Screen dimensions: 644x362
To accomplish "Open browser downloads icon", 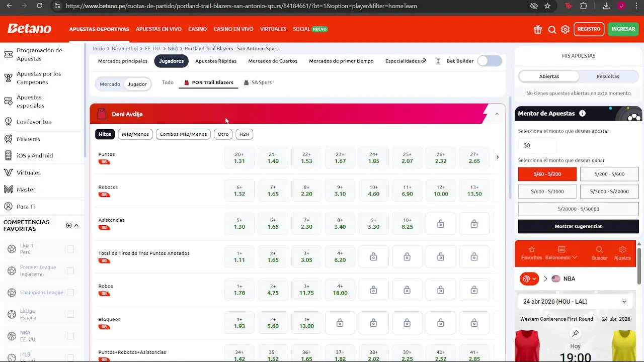I will [606, 6].
